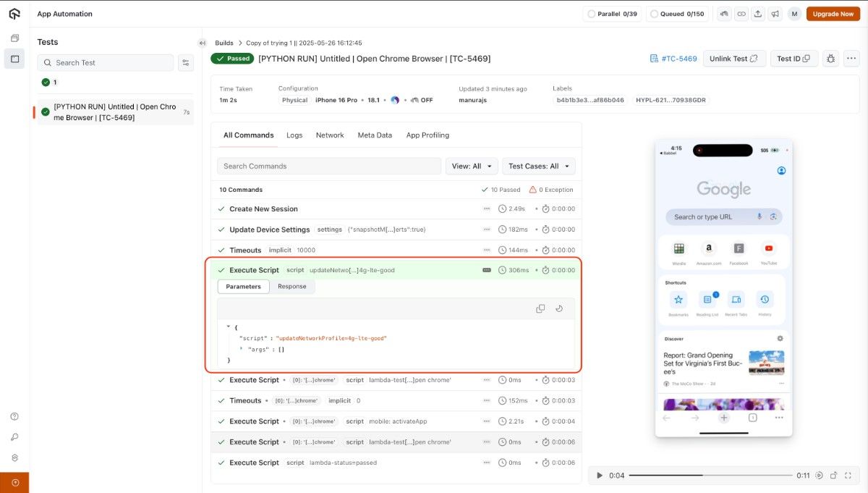Image resolution: width=868 pixels, height=493 pixels.
Task: Collapse the tests sidebar panel arrow
Action: pos(203,43)
